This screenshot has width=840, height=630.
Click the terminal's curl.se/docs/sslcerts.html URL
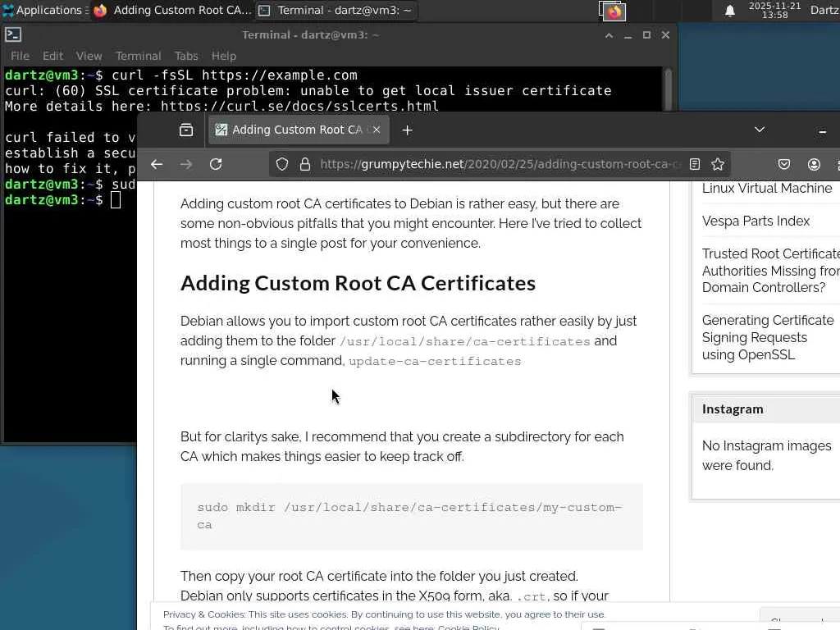point(299,106)
